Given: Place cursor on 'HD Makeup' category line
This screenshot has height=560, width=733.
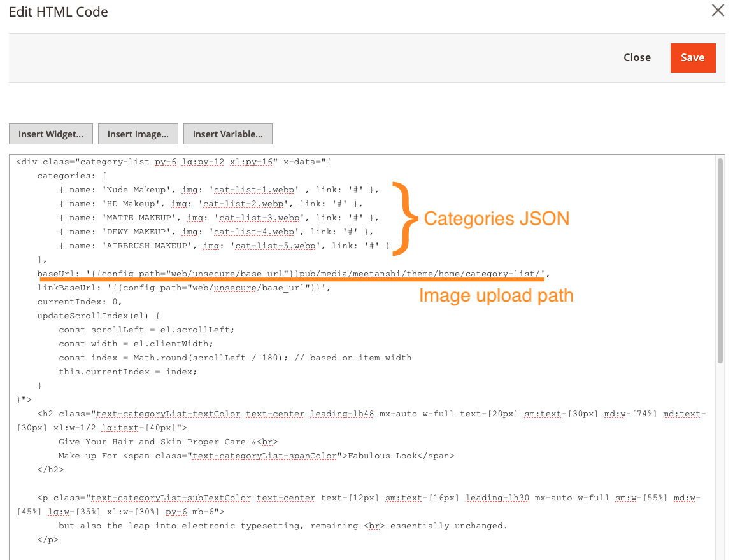Looking at the screenshot, I should pos(211,204).
